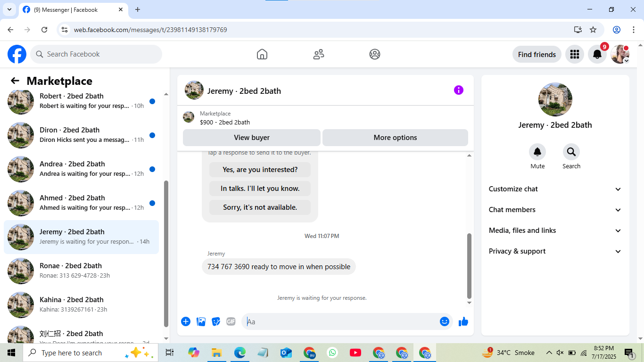
Task: Send reply 'In talks. I'll let you know.'
Action: [260, 189]
